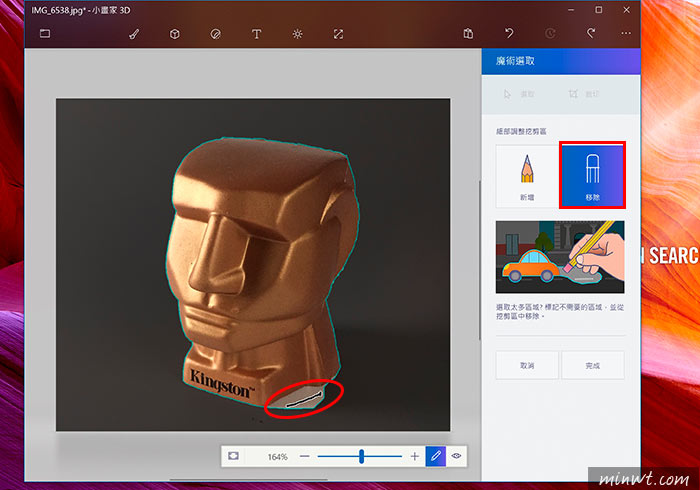This screenshot has width=700, height=490.
Task: Open the menu folder icon in toolbar
Action: pyautogui.click(x=45, y=33)
